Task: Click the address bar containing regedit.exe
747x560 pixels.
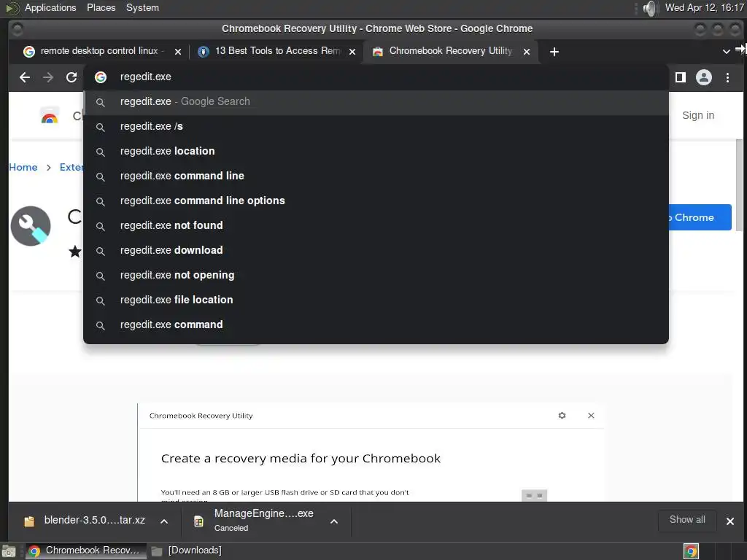Action: coord(376,77)
